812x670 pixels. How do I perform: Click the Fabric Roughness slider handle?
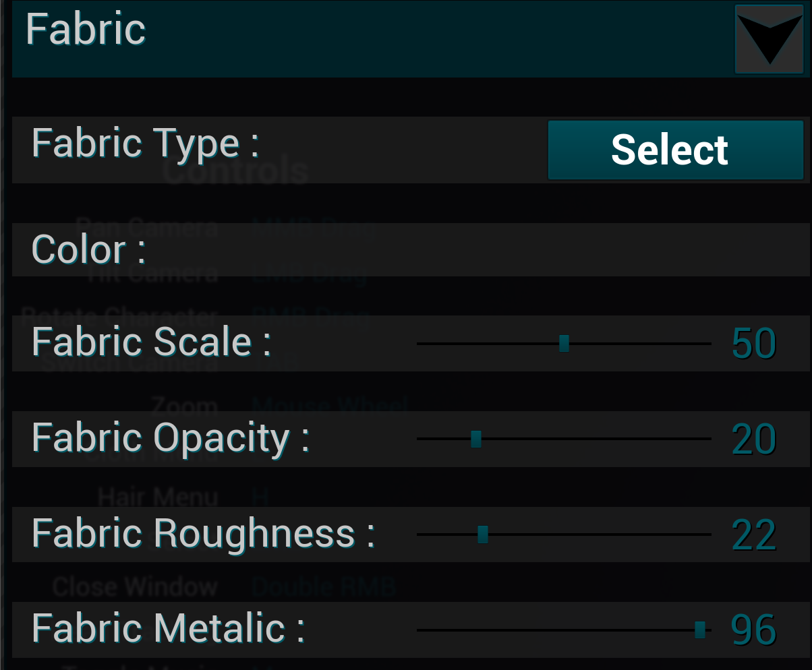tap(483, 535)
